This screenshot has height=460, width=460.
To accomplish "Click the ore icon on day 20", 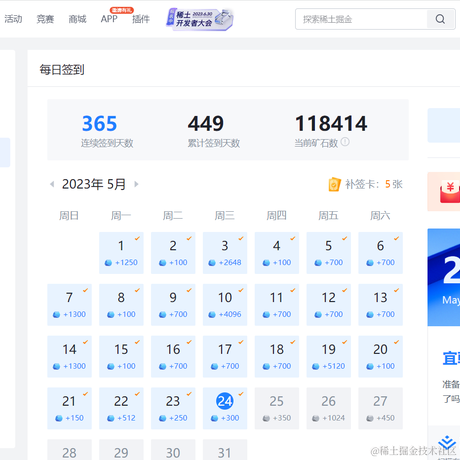I will pos(370,366).
